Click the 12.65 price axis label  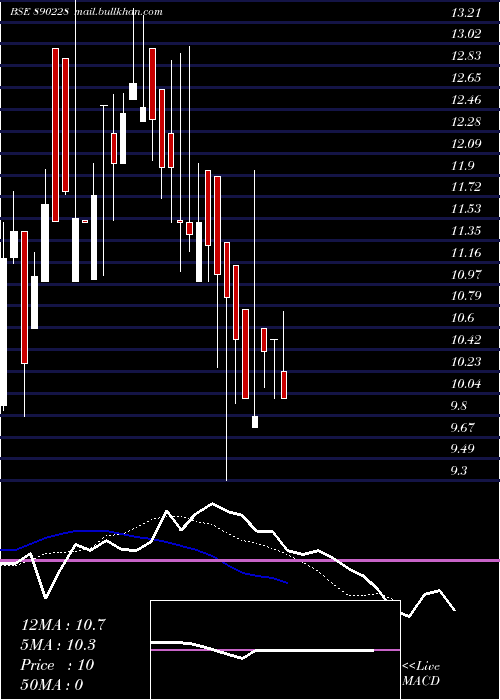point(466,78)
